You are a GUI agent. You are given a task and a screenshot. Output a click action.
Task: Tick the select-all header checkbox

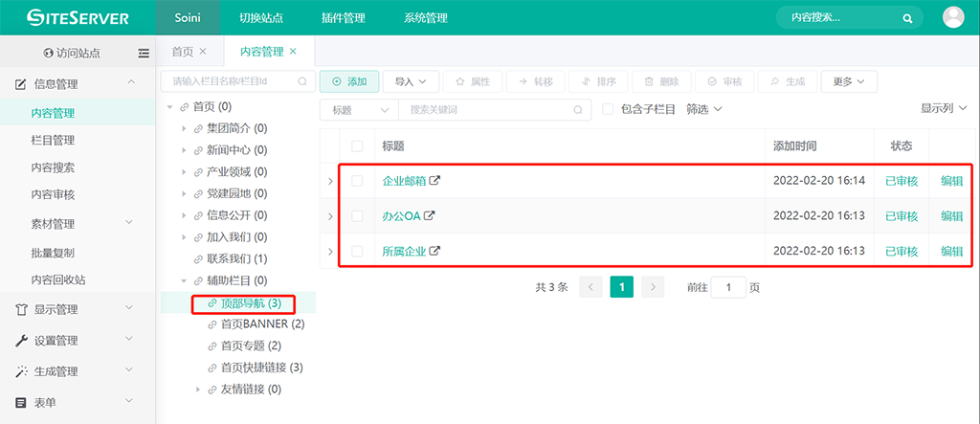pyautogui.click(x=357, y=146)
